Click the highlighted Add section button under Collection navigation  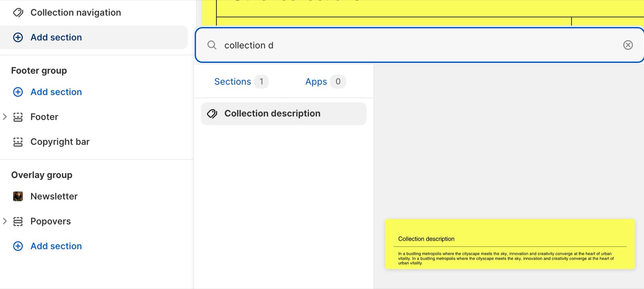[x=94, y=37]
